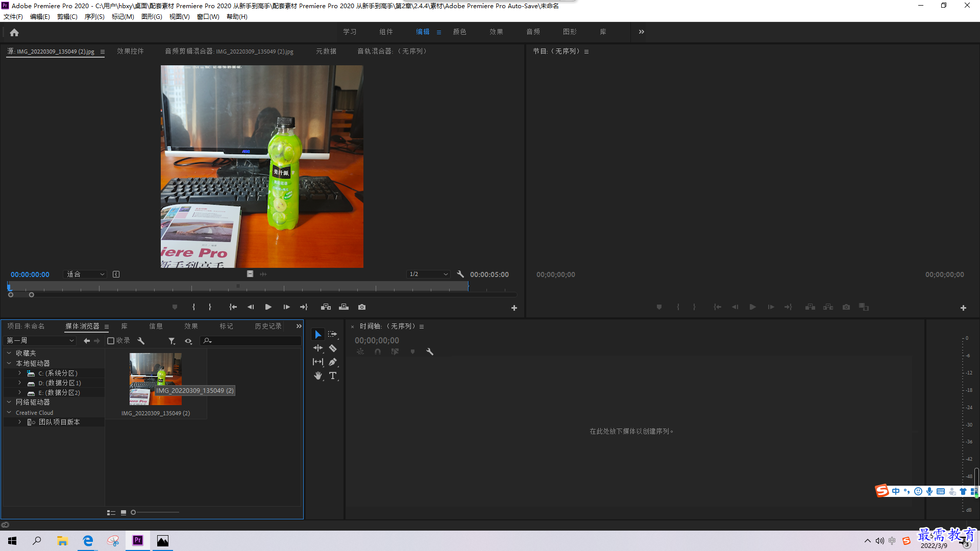Expand the C: (系统分区) drive
This screenshot has height=551, width=980.
coord(19,373)
